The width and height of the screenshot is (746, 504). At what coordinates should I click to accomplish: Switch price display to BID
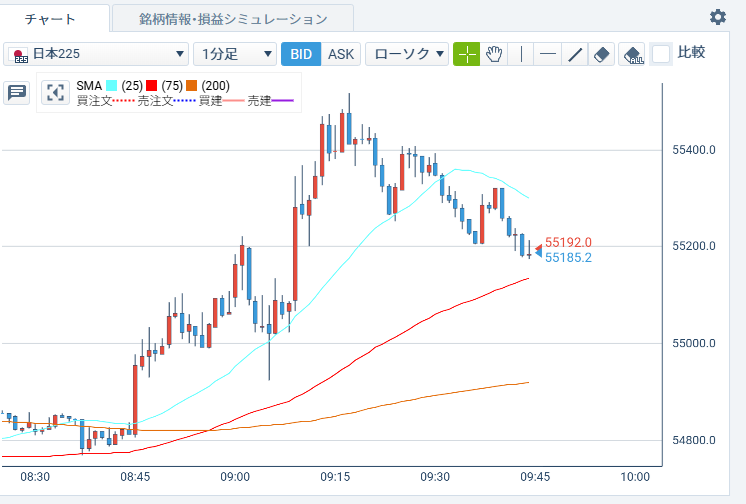pyautogui.click(x=300, y=54)
